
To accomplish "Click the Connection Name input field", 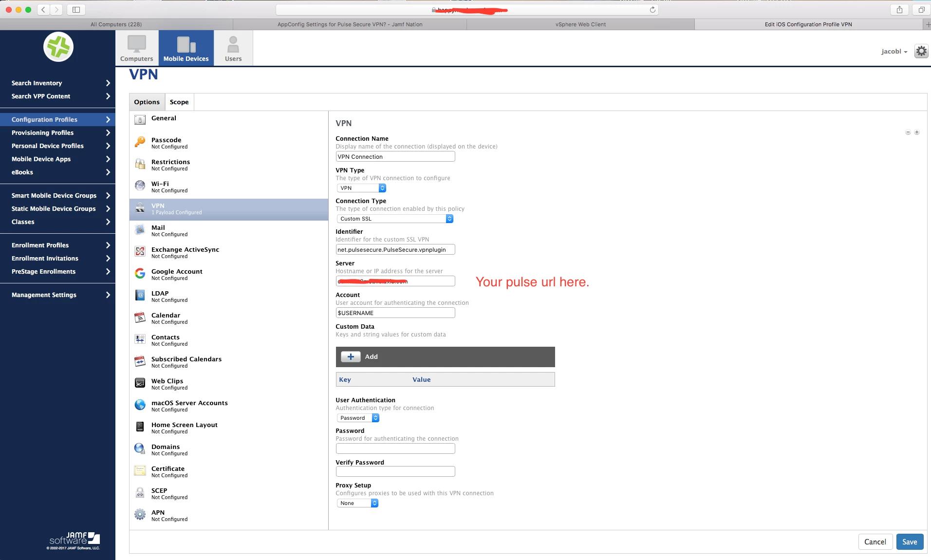I will coord(395,156).
